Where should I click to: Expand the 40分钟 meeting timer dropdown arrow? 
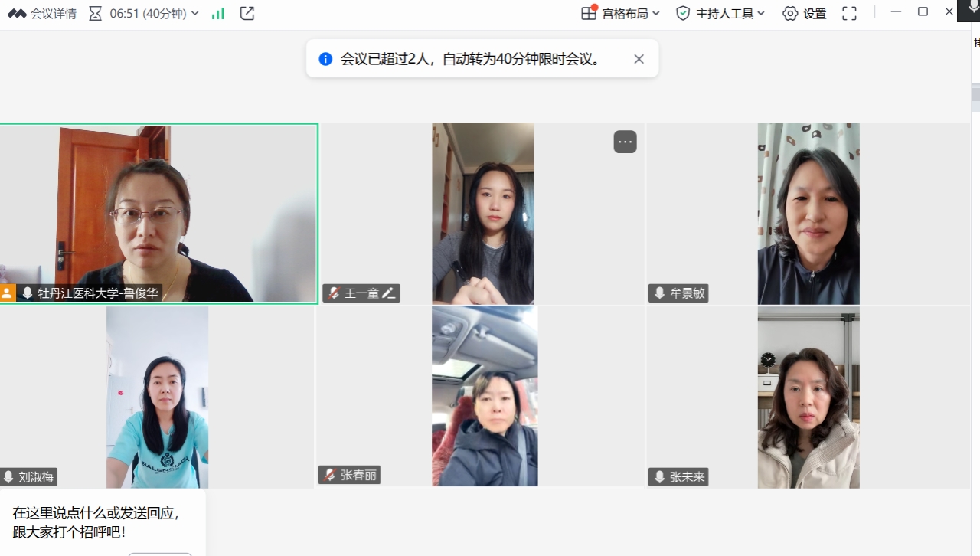[x=194, y=13]
